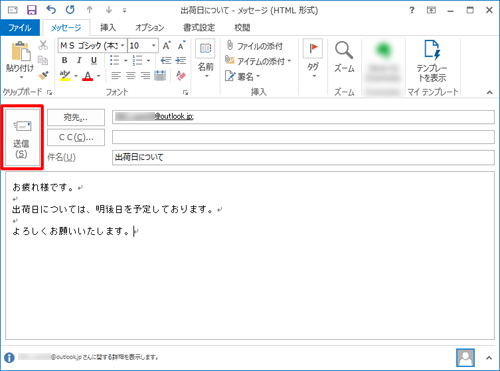Collapse the ribbon with chevron
The image size is (500, 371).
(489, 92)
